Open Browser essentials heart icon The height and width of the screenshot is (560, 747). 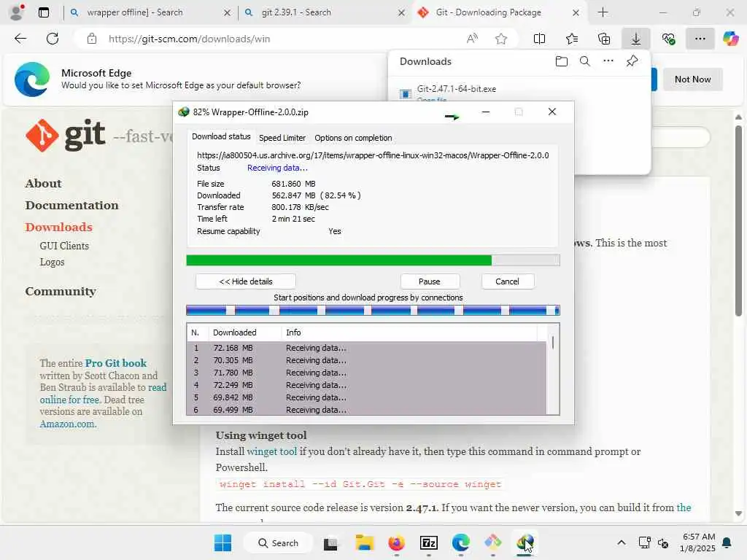(x=668, y=39)
